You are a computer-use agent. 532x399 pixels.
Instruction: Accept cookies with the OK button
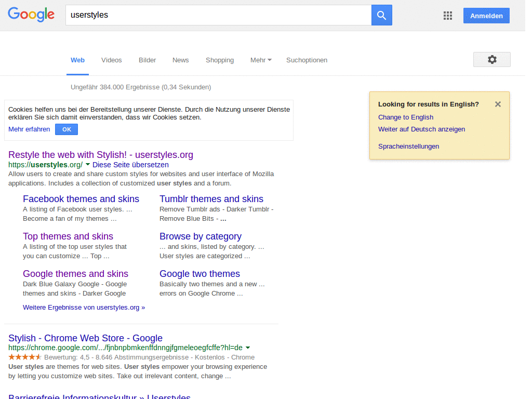click(x=66, y=129)
